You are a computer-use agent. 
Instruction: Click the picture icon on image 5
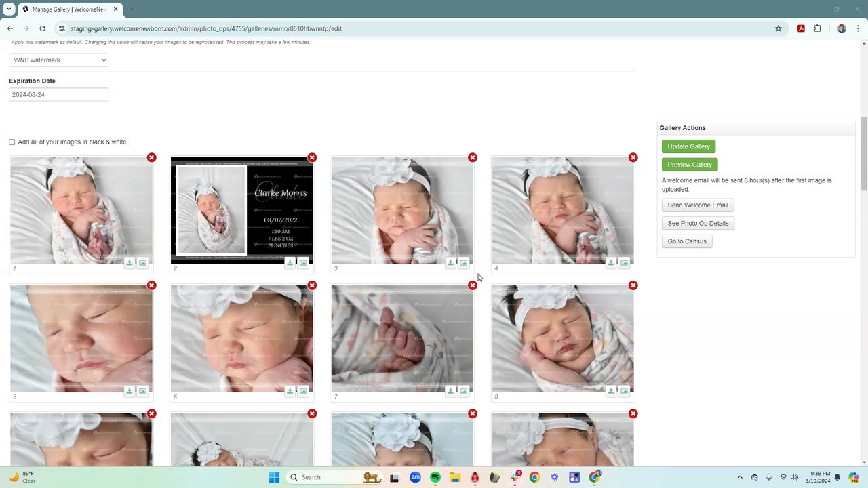[x=142, y=390]
